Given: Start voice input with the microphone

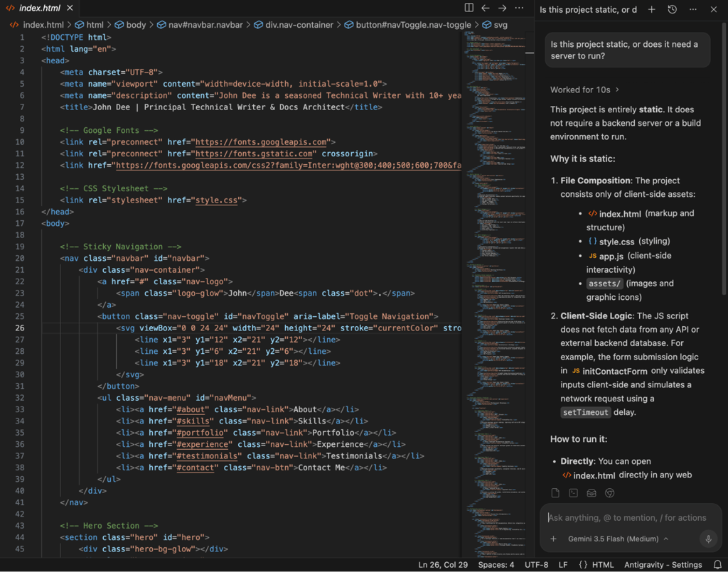Looking at the screenshot, I should pyautogui.click(x=709, y=539).
